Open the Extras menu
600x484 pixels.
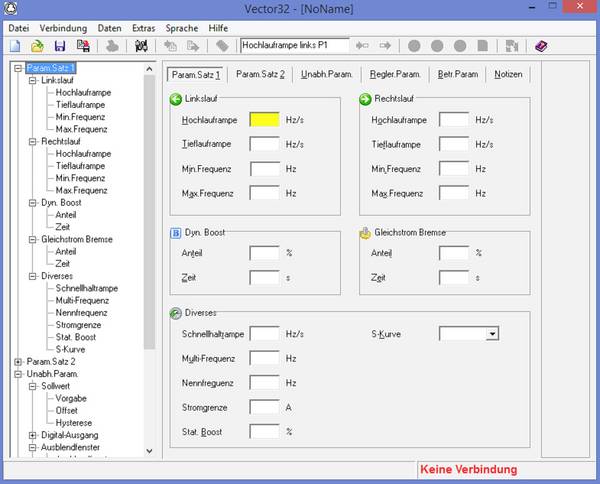[143, 28]
